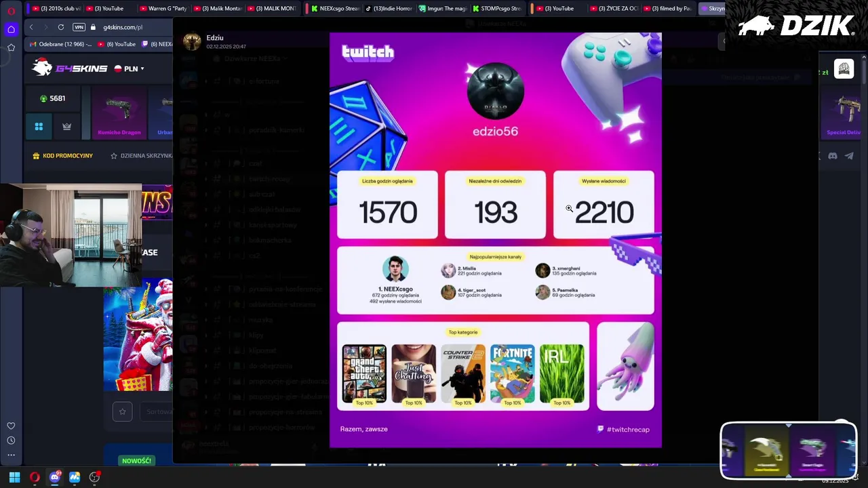Click the Just Chatting category cover
Image resolution: width=868 pixels, height=488 pixels.
[414, 373]
